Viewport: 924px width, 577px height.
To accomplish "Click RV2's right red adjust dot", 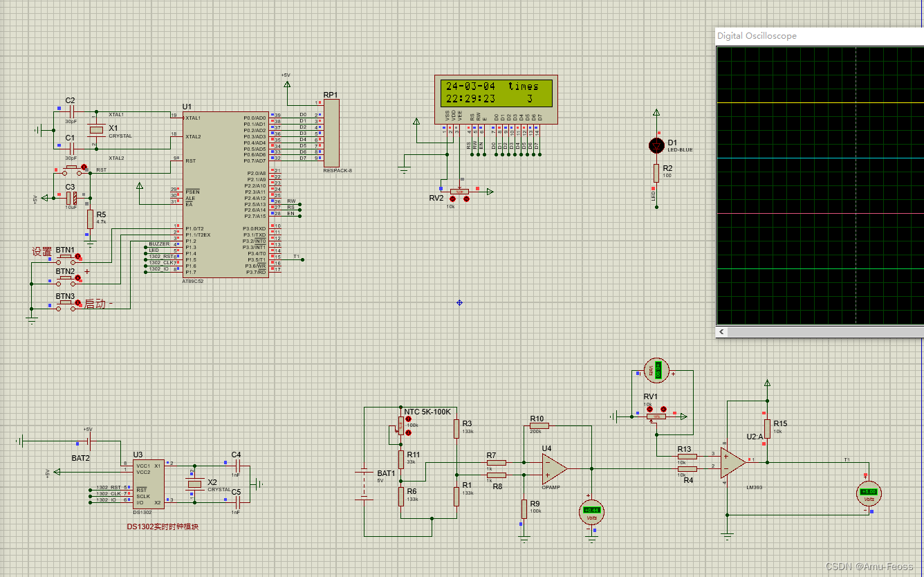I will [466, 199].
